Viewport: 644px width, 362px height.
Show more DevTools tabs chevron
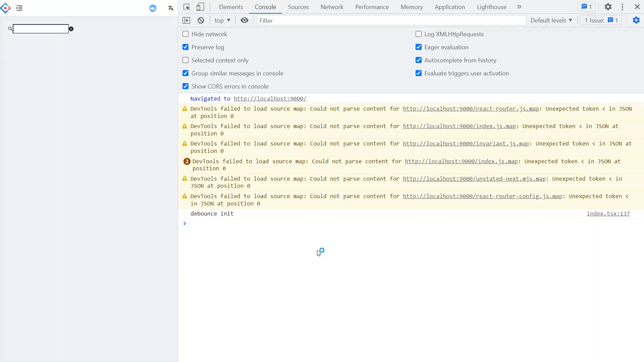point(519,7)
